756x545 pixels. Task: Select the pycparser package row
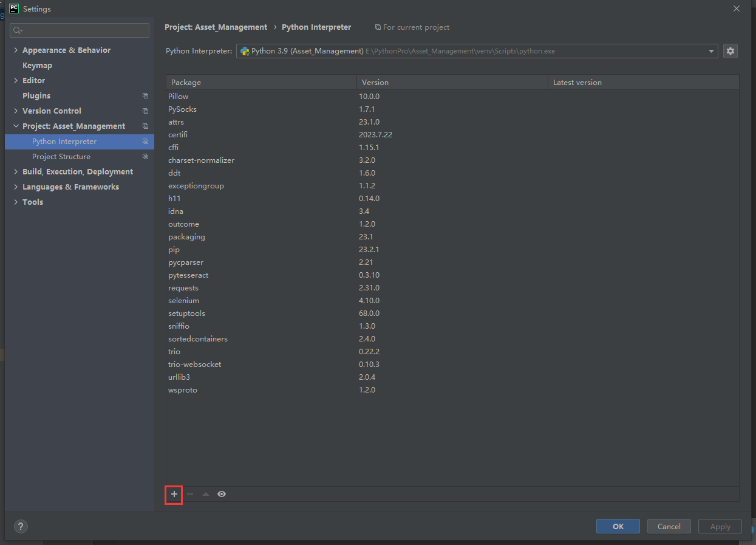click(x=452, y=262)
